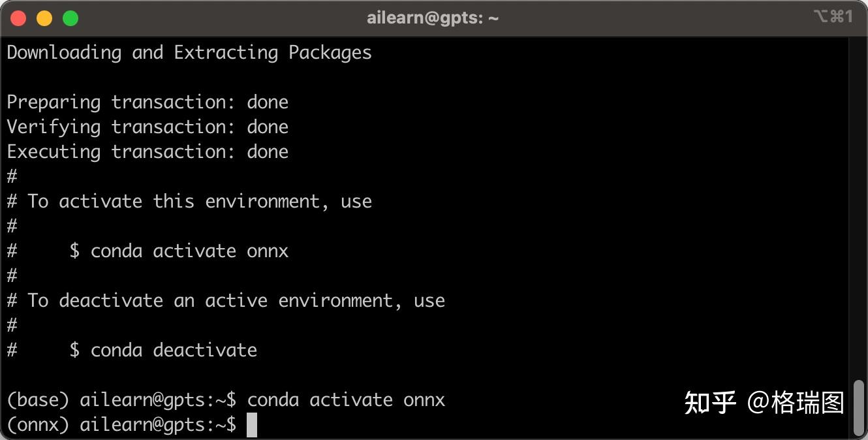Click the Downloading and Extracting Packages line

[x=189, y=53]
